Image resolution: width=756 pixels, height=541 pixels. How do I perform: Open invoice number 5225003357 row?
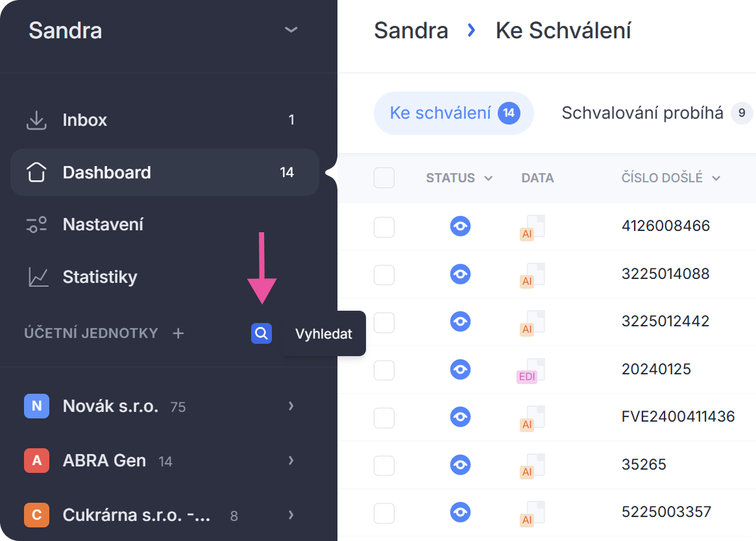(x=666, y=512)
